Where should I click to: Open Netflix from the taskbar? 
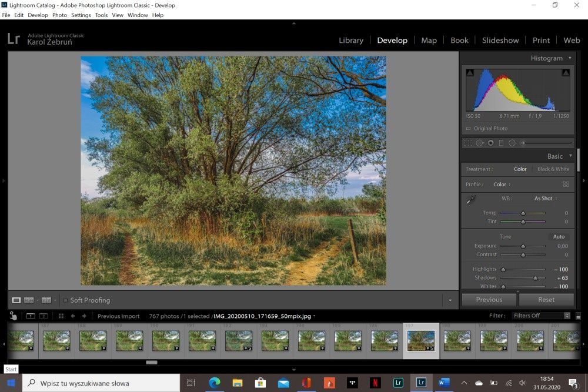coord(375,383)
